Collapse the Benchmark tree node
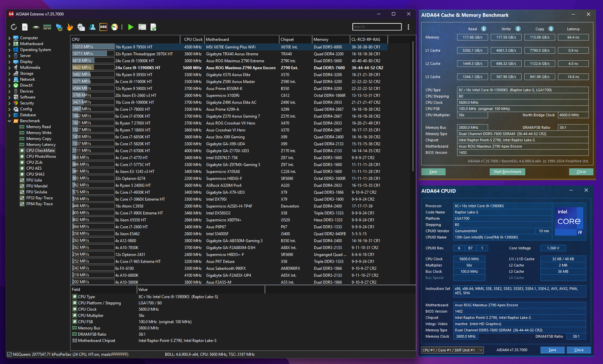This screenshot has height=364, width=603. click(x=9, y=121)
